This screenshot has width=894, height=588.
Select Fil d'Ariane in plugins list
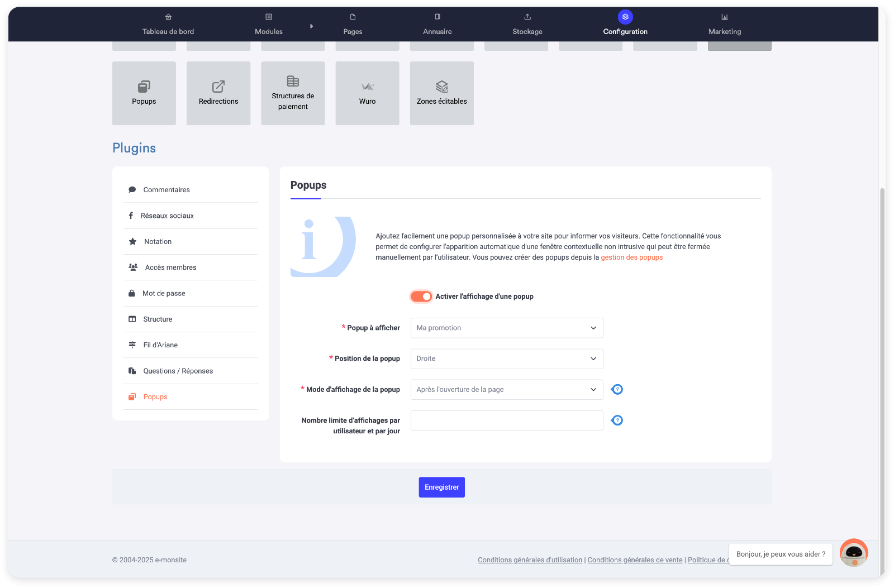tap(191, 345)
